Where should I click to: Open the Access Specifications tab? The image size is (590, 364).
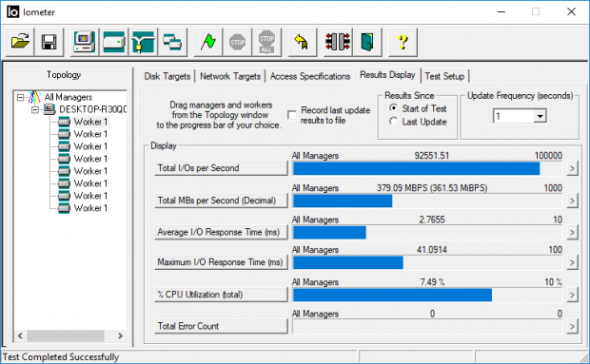click(310, 76)
